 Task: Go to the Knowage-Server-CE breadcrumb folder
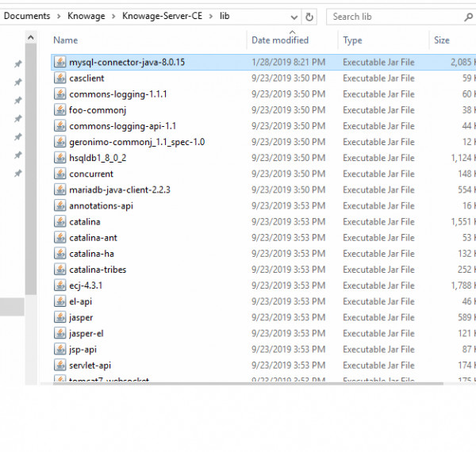tap(162, 16)
